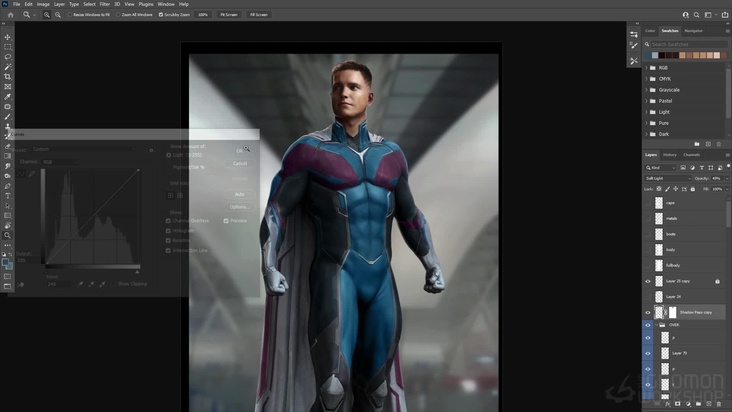This screenshot has width=732, height=412.
Task: Open the Soft Light blend mode dropdown
Action: 668,178
